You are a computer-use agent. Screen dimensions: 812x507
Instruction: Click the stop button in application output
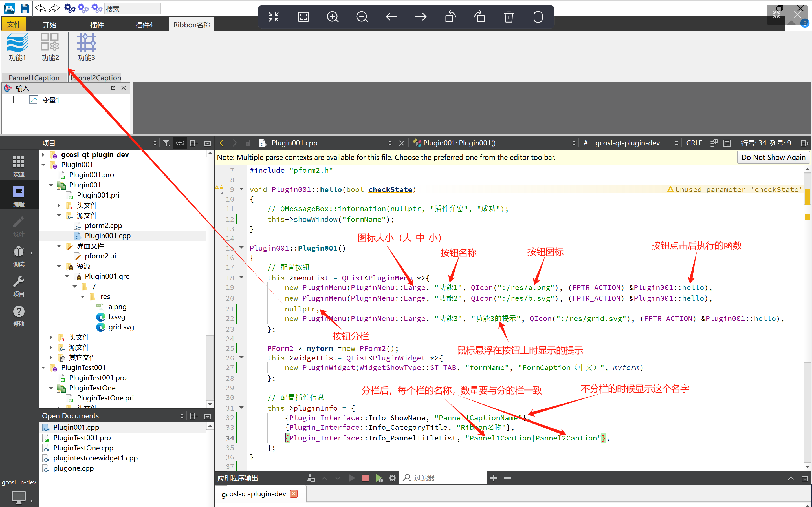[365, 478]
